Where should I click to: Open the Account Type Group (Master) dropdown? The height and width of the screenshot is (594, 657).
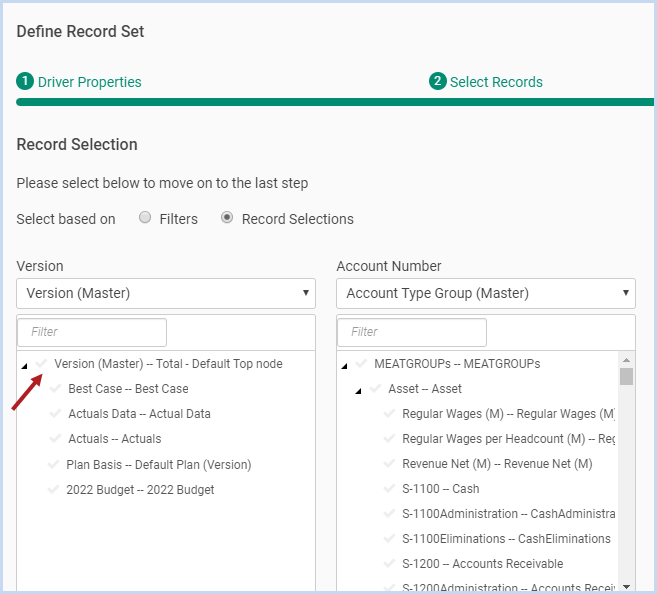[486, 293]
